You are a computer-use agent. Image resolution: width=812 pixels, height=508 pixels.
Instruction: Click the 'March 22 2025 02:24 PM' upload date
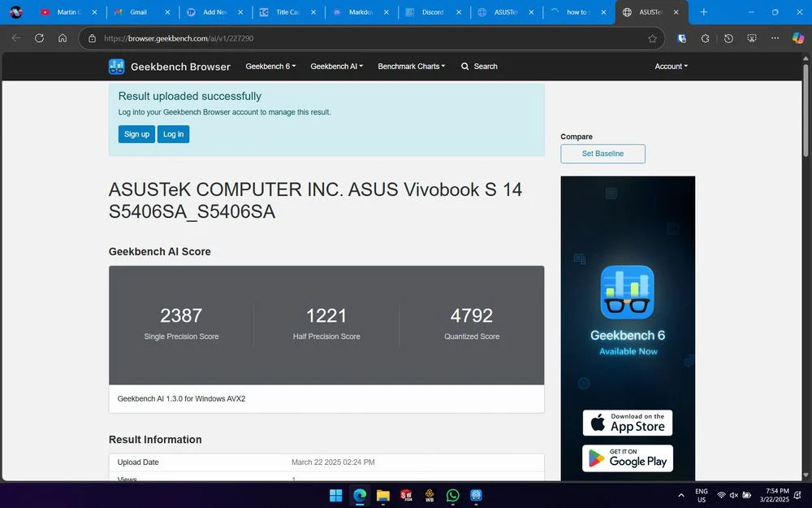pyautogui.click(x=333, y=462)
